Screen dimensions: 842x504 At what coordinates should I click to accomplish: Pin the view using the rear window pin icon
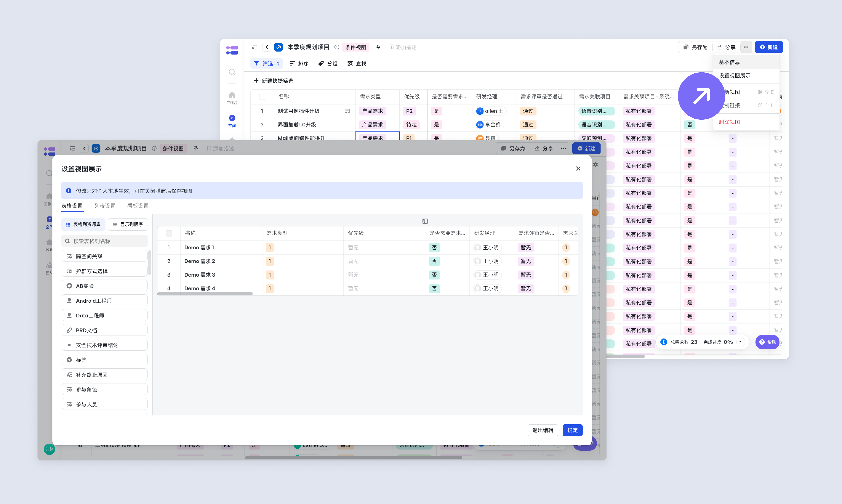pos(378,47)
